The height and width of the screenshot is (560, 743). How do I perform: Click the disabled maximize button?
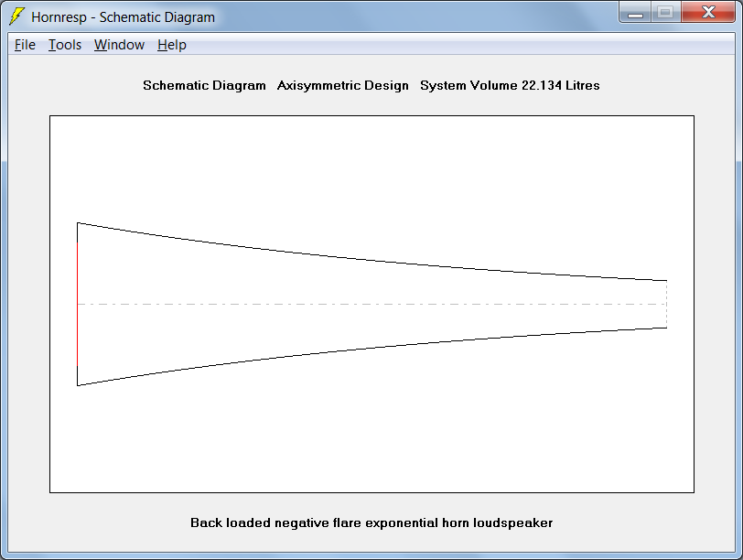pyautogui.click(x=666, y=12)
